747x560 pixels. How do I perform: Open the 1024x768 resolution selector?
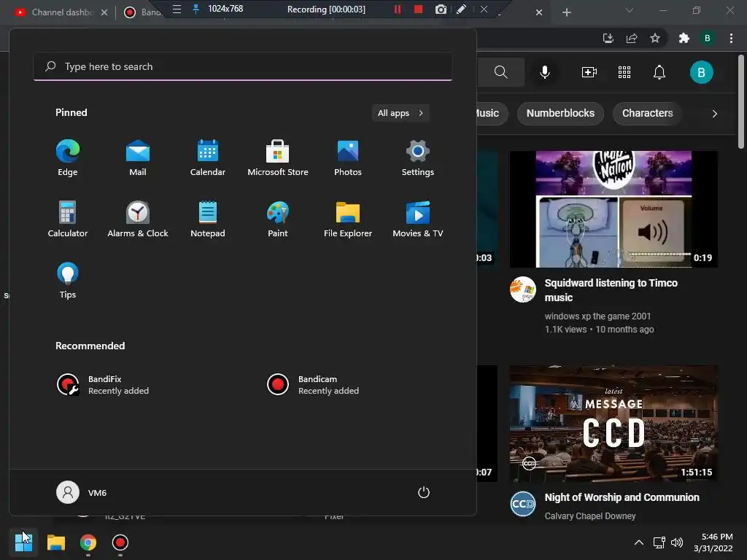tap(225, 9)
